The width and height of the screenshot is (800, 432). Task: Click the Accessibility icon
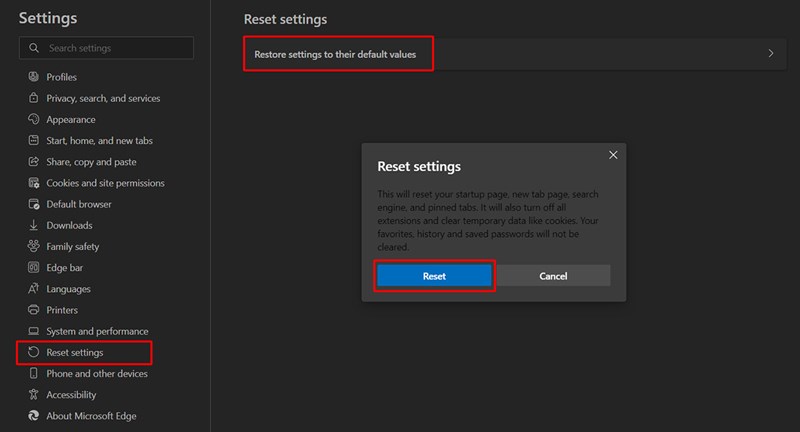click(34, 394)
